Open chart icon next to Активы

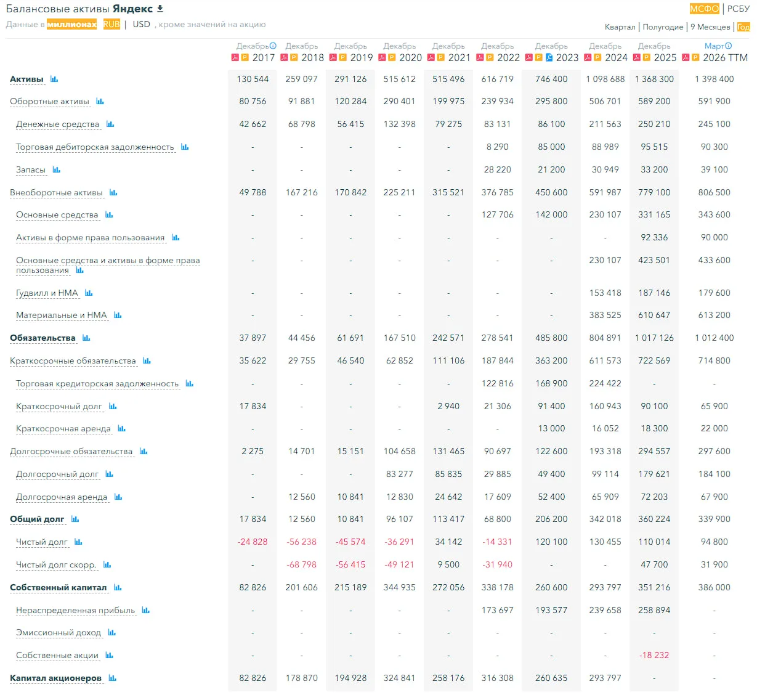pos(54,79)
